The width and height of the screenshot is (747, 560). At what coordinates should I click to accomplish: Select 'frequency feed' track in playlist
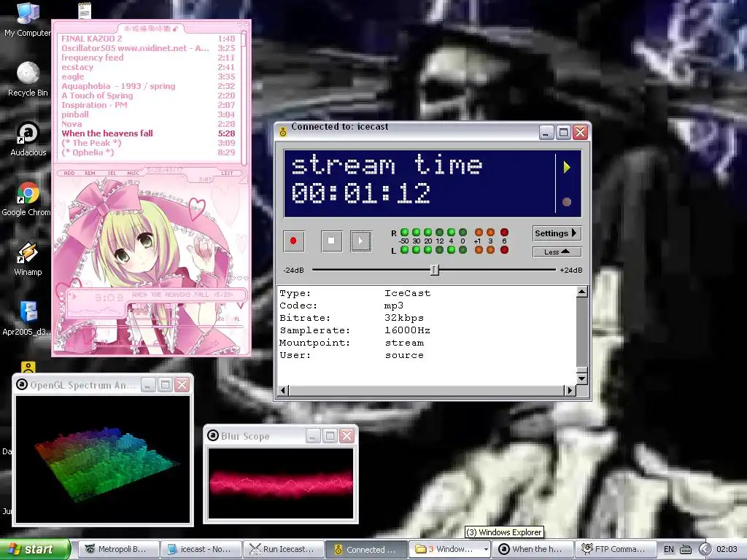pyautogui.click(x=148, y=58)
